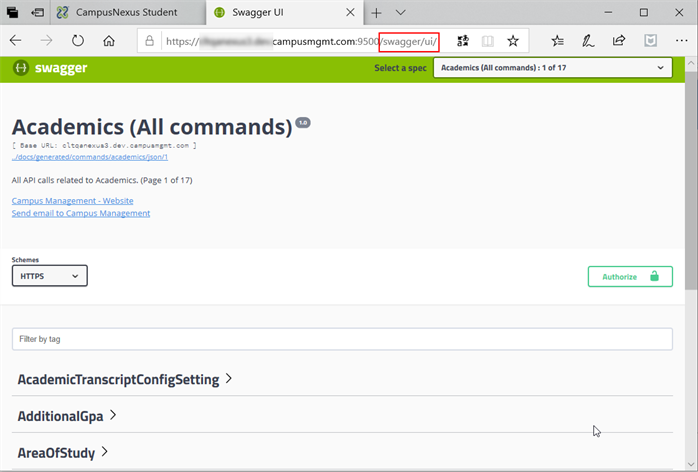
Task: Switch to CampusNexus Student tab
Action: [126, 12]
